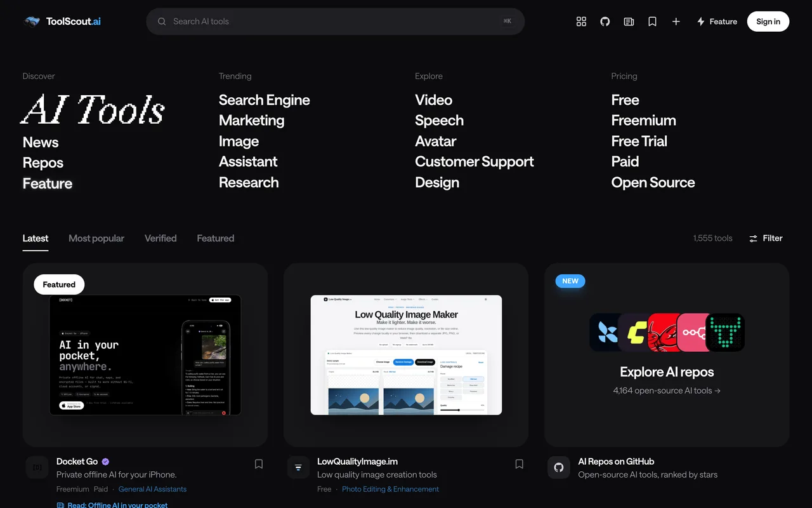Explore the Avatar category

click(x=436, y=141)
